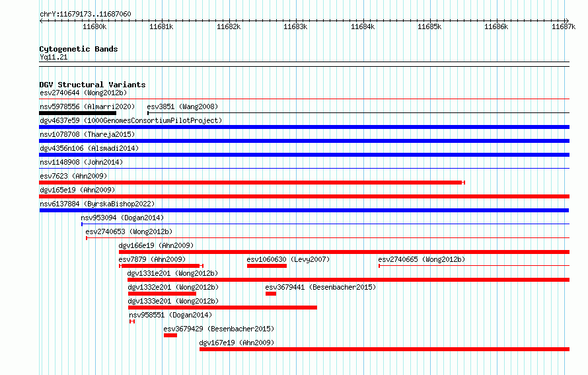Open dgv1332e201 (Wong2012b) variant label
Image resolution: width=588 pixels, height=375 pixels.
pyautogui.click(x=173, y=287)
